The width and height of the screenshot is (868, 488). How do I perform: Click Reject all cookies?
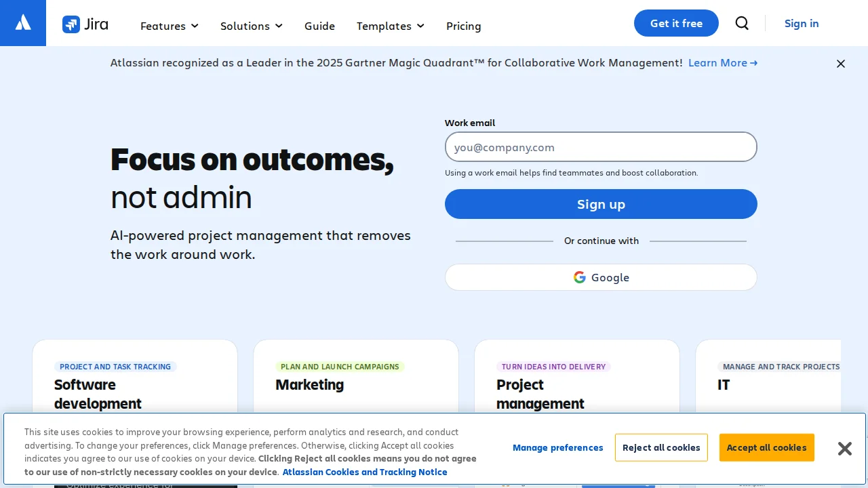661,447
